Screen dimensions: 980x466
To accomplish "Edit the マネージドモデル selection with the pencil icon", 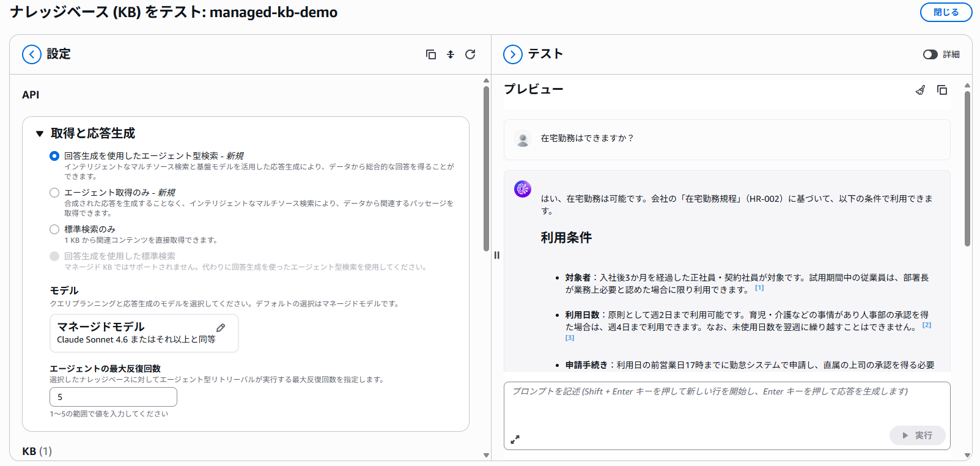I will (x=221, y=328).
